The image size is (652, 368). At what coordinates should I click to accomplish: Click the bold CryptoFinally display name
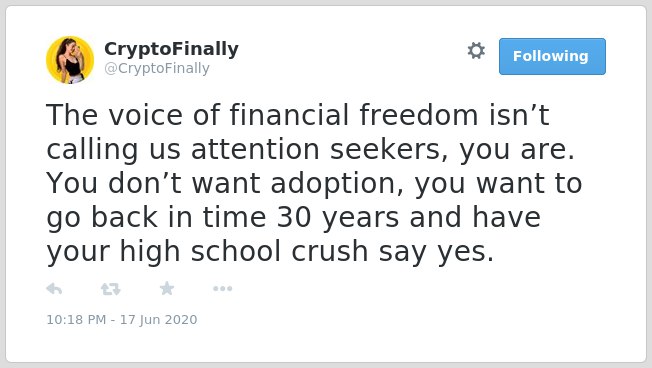tap(171, 49)
